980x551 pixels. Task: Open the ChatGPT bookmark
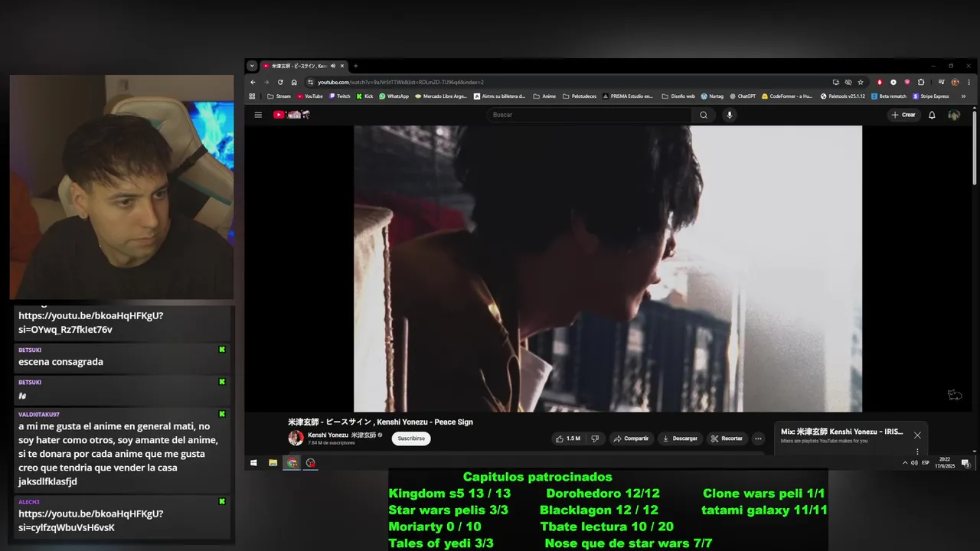[x=743, y=96]
